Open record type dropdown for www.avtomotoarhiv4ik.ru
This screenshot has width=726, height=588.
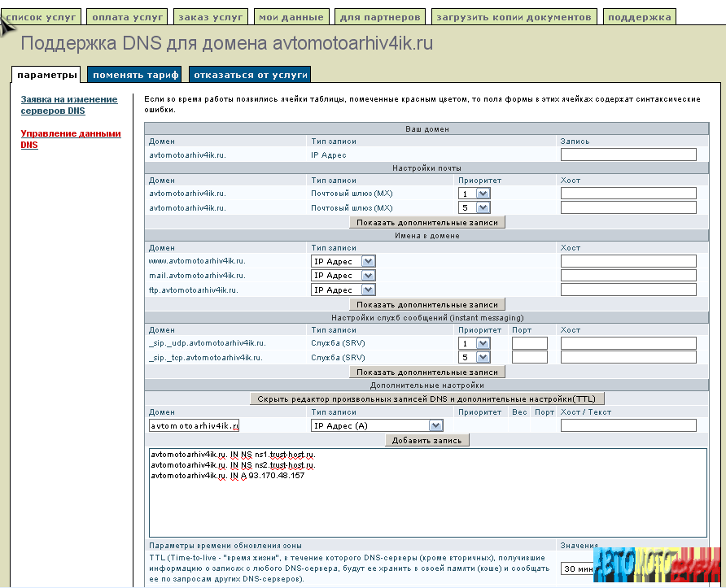coord(368,262)
